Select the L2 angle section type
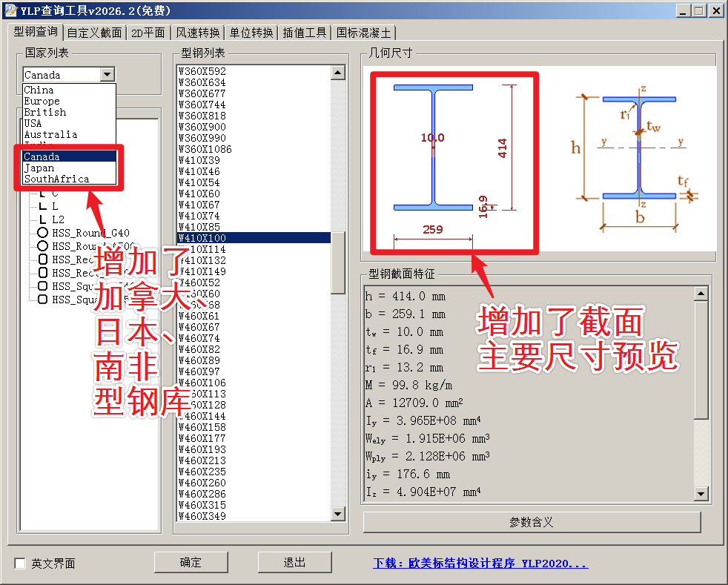 [x=58, y=219]
